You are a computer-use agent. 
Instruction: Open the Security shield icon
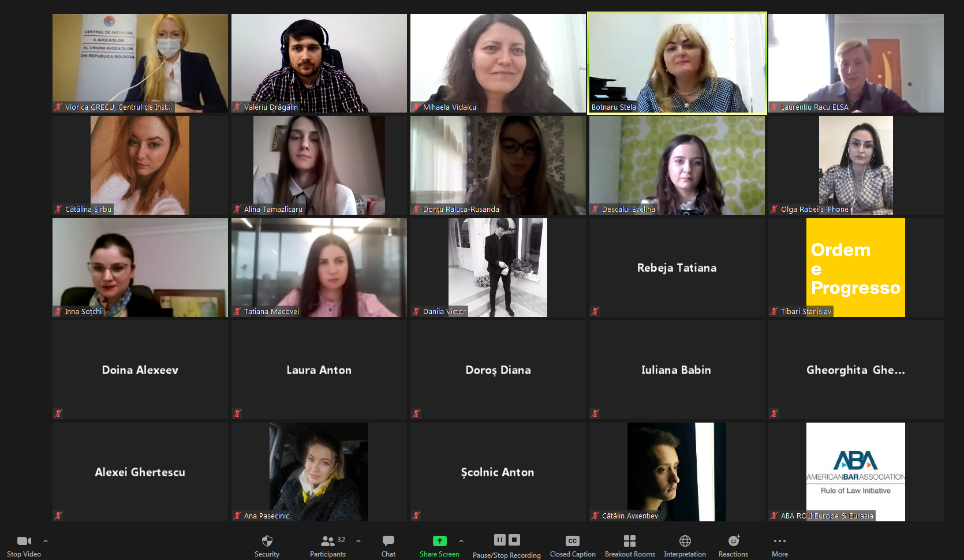point(267,541)
